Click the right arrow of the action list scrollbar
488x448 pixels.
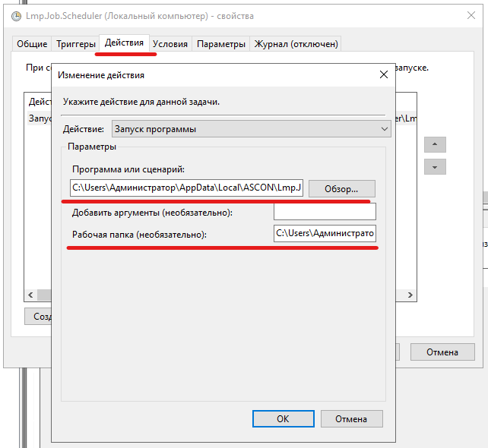pos(410,295)
